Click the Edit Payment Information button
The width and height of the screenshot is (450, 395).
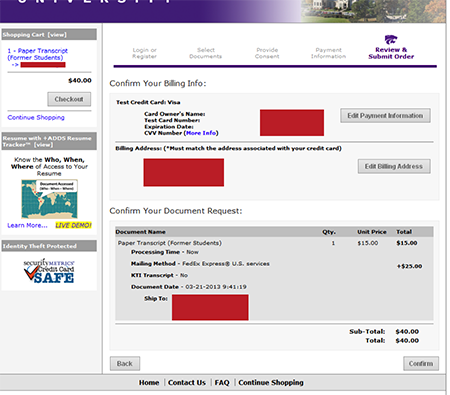click(x=385, y=116)
